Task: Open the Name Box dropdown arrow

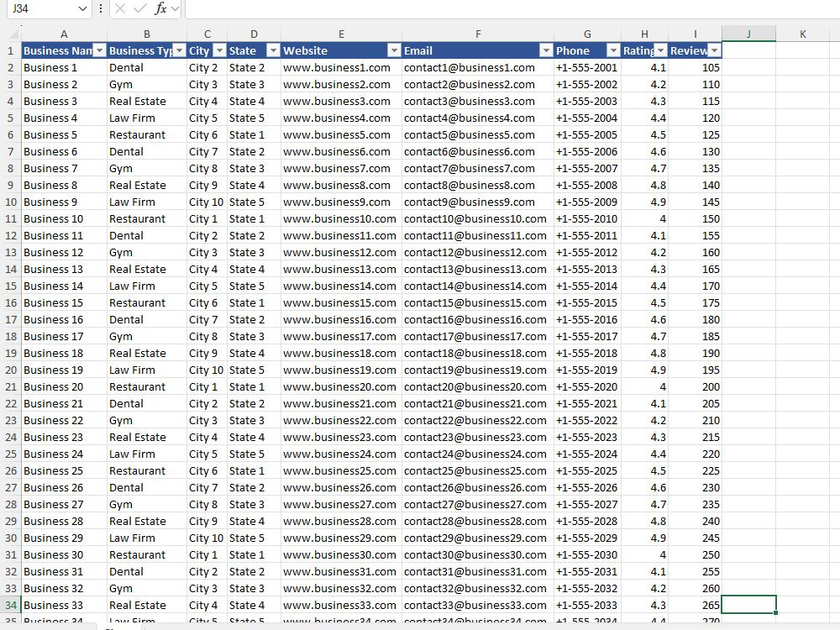Action: point(82,8)
